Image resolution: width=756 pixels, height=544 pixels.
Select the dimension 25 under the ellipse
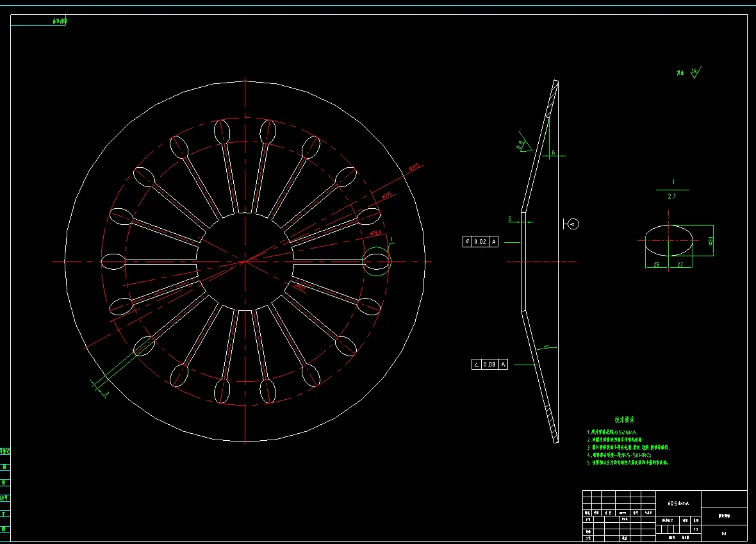click(656, 264)
